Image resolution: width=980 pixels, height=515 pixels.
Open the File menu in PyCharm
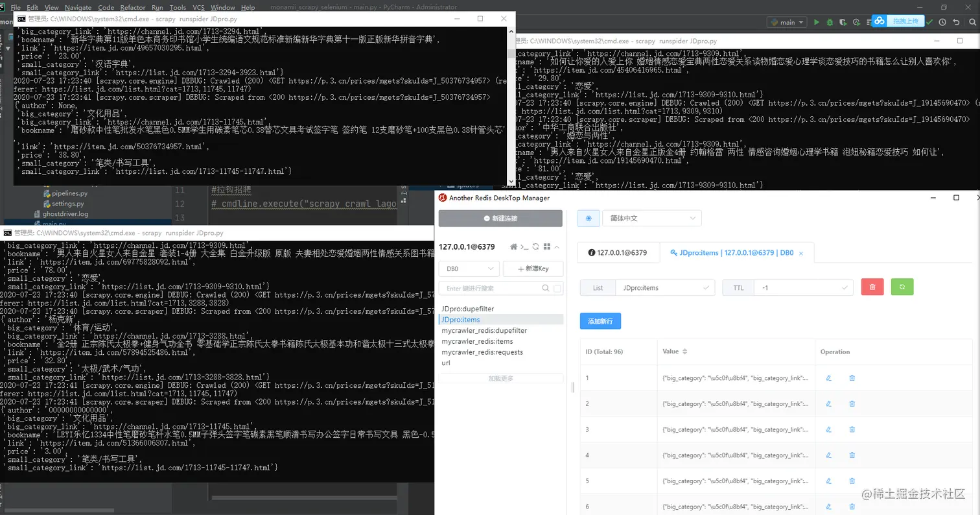click(x=16, y=8)
